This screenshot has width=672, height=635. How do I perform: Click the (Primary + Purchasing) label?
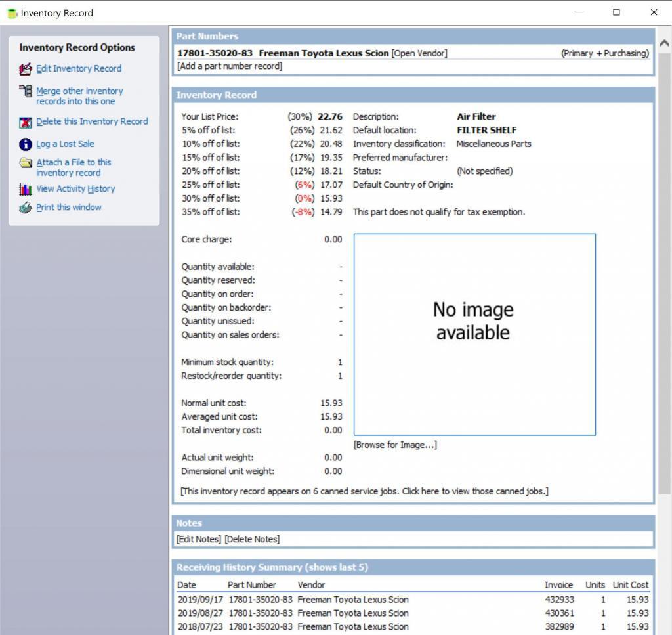[x=605, y=53]
